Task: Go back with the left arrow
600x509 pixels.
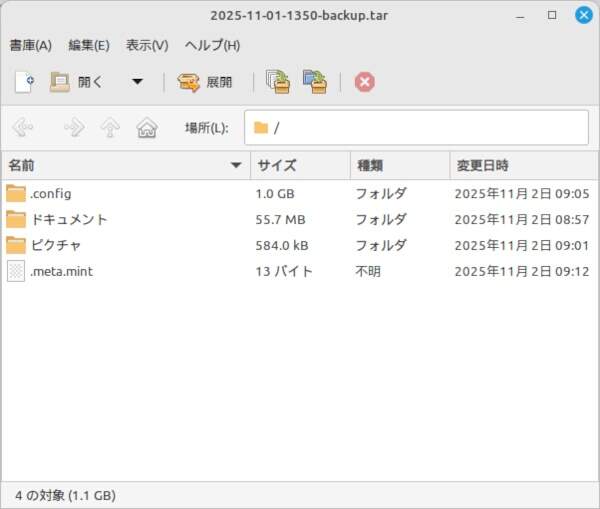Action: point(23,127)
